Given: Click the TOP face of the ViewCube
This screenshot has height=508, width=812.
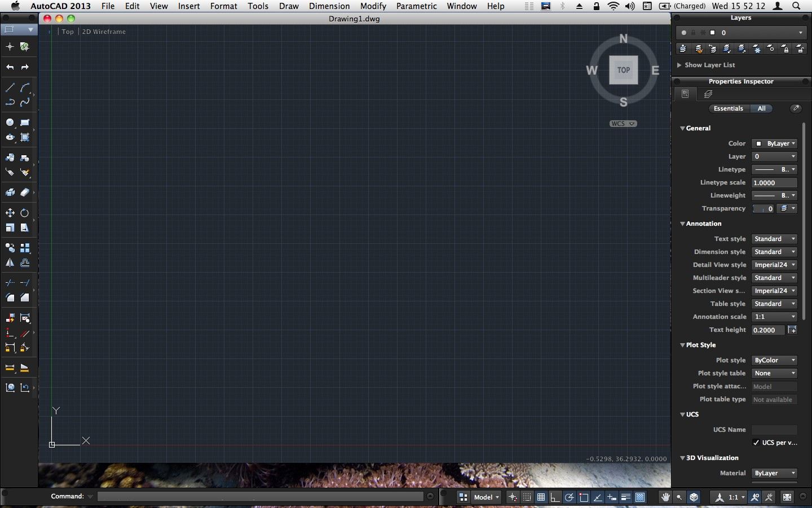Looking at the screenshot, I should click(x=623, y=70).
